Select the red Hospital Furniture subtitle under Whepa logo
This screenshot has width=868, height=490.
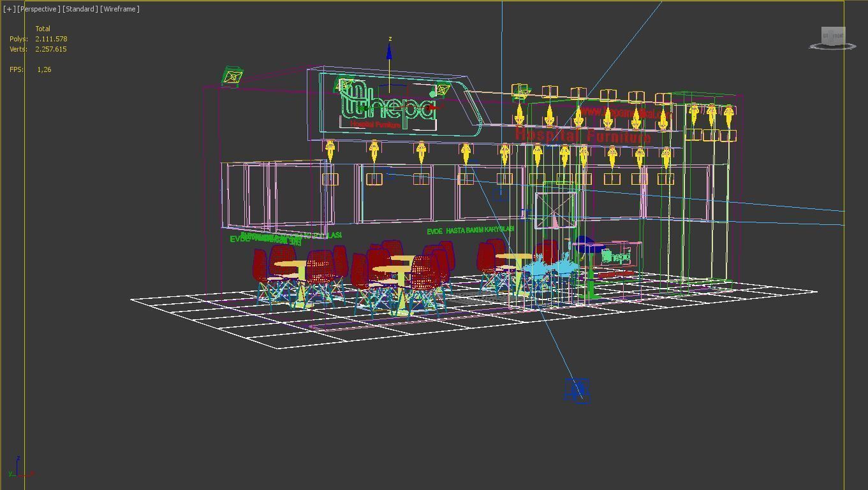click(376, 125)
